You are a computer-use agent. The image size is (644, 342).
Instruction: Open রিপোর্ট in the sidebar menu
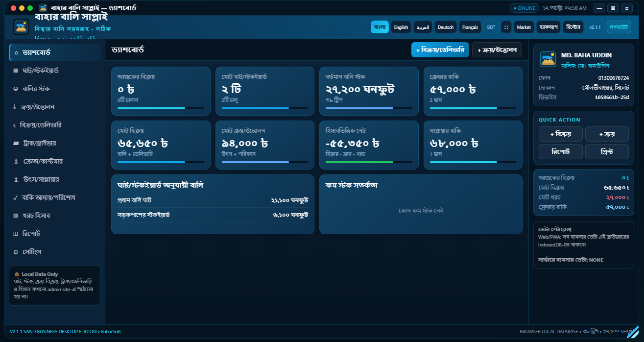click(x=55, y=234)
